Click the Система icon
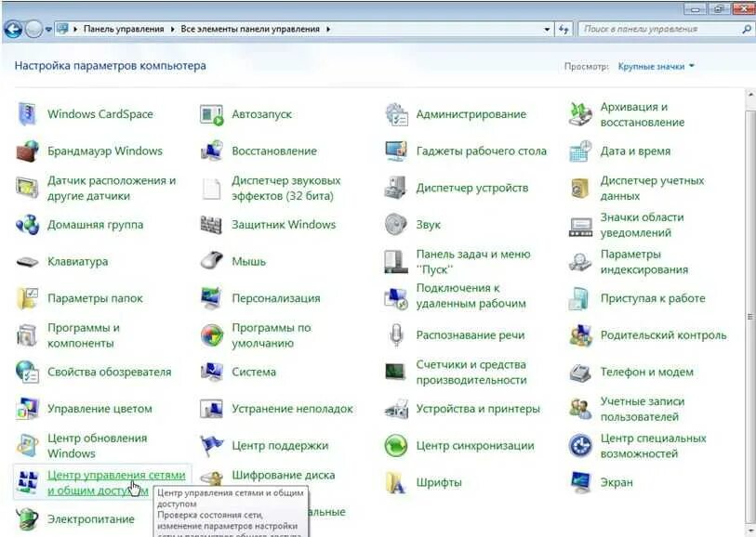The width and height of the screenshot is (756, 537). [x=212, y=372]
